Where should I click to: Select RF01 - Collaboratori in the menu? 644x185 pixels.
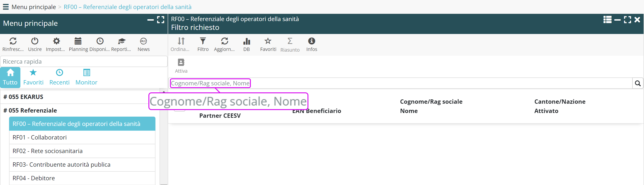[x=39, y=137]
